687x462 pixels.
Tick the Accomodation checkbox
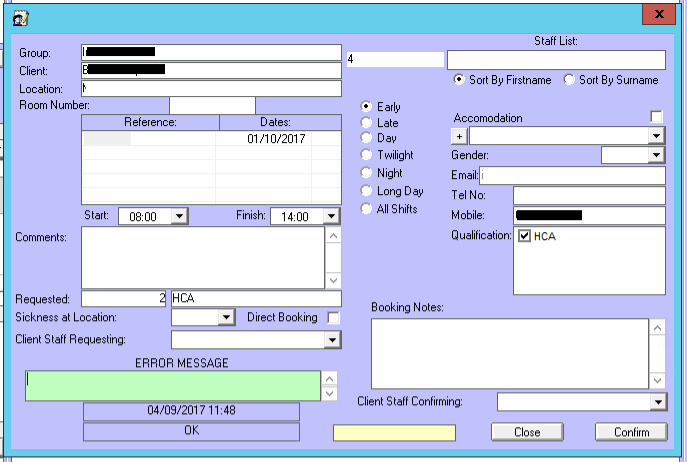[657, 117]
